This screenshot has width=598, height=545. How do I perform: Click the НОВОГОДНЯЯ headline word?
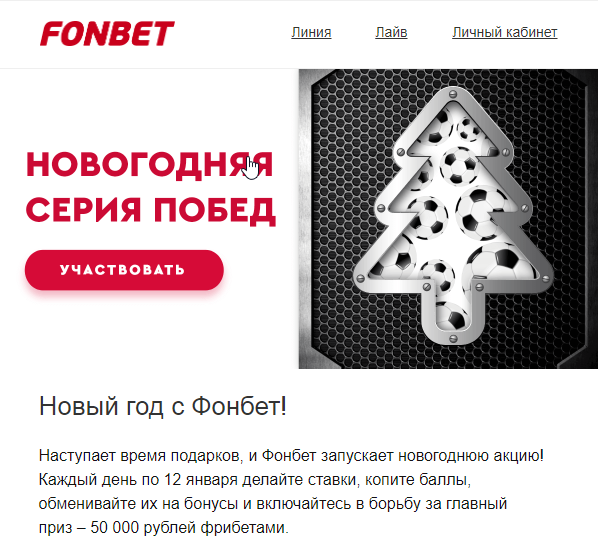pyautogui.click(x=150, y=165)
